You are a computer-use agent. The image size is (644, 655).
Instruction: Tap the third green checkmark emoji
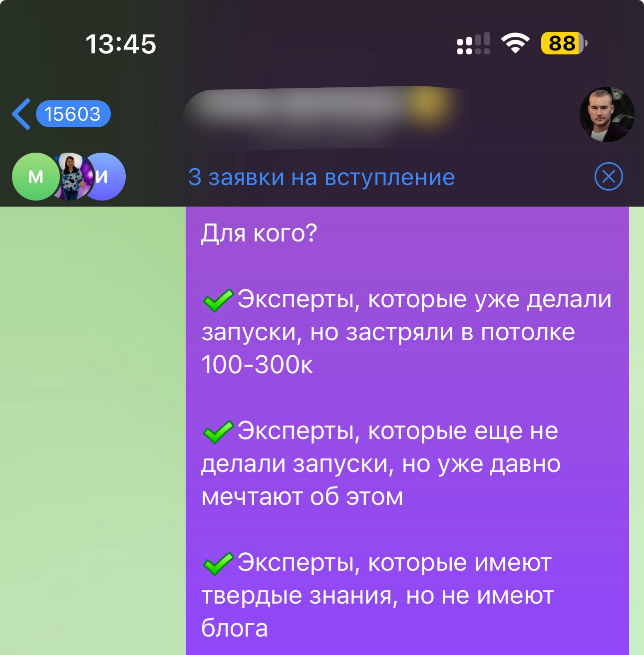pyautogui.click(x=218, y=564)
